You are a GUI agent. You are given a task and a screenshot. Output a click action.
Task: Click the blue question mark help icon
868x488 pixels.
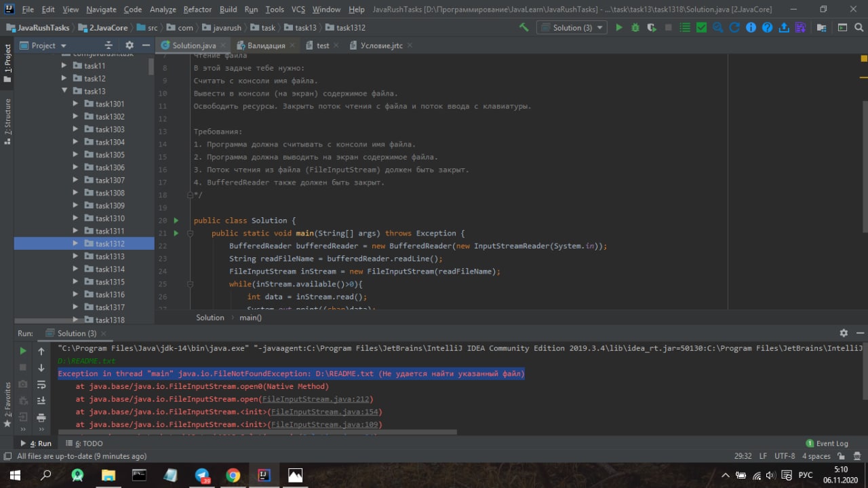tap(767, 28)
